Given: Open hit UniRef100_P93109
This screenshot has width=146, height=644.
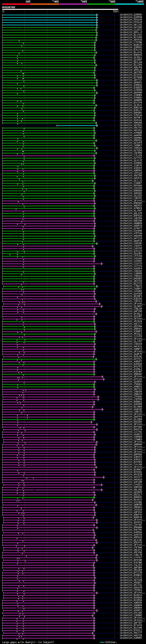Looking at the screenshot, I should click(x=131, y=20).
